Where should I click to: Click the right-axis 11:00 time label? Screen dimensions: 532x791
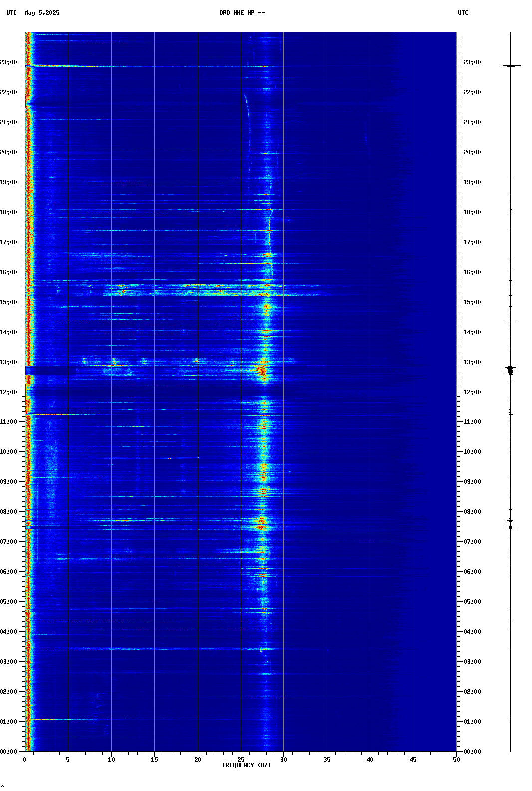(x=472, y=422)
